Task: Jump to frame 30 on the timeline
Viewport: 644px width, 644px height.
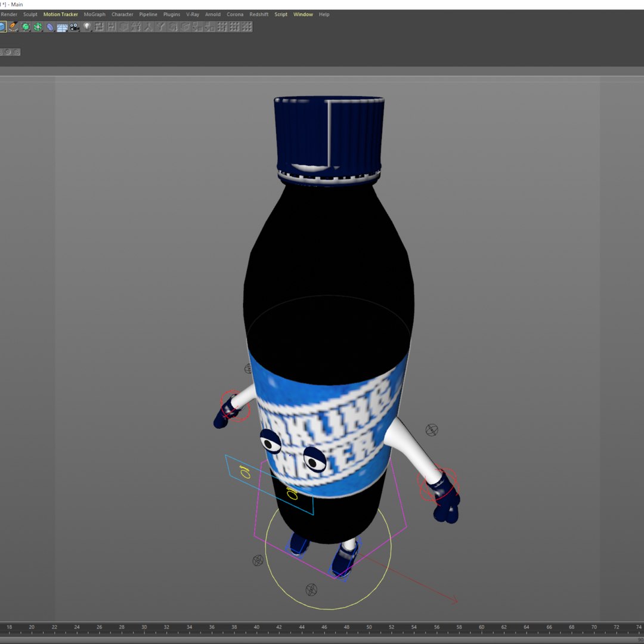Action: [x=144, y=627]
